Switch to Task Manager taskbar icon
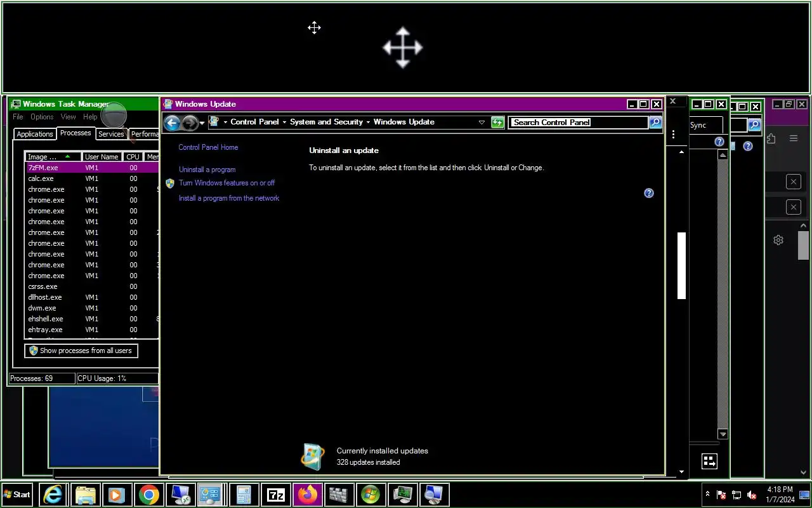Viewport: 812px width, 508px height. pyautogui.click(x=402, y=495)
